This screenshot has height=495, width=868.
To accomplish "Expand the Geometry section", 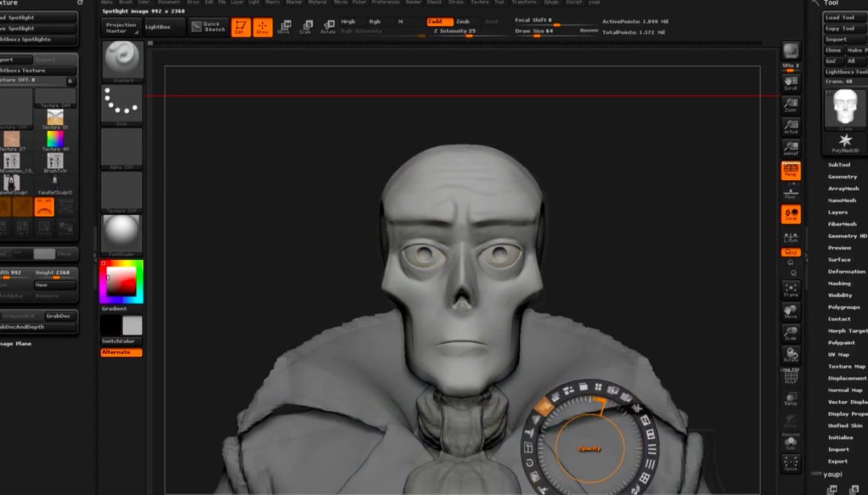I will click(842, 176).
